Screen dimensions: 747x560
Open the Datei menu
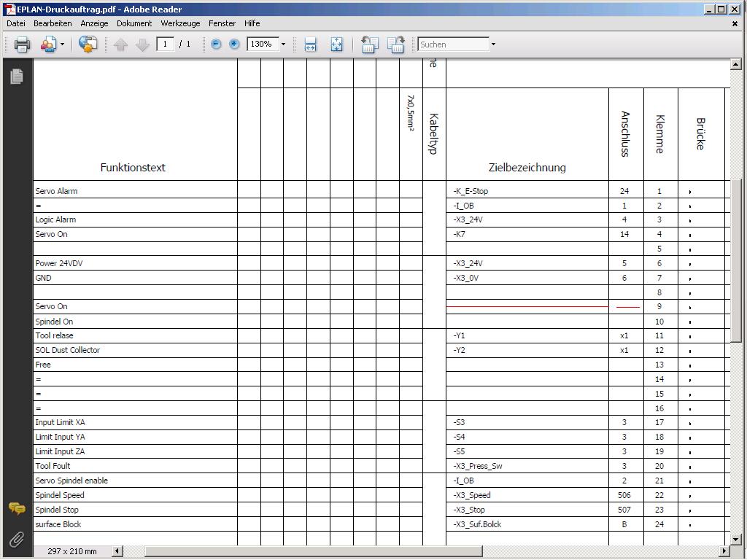[x=16, y=23]
